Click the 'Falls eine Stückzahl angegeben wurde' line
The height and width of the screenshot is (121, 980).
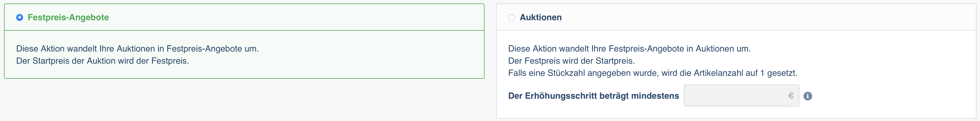(653, 73)
